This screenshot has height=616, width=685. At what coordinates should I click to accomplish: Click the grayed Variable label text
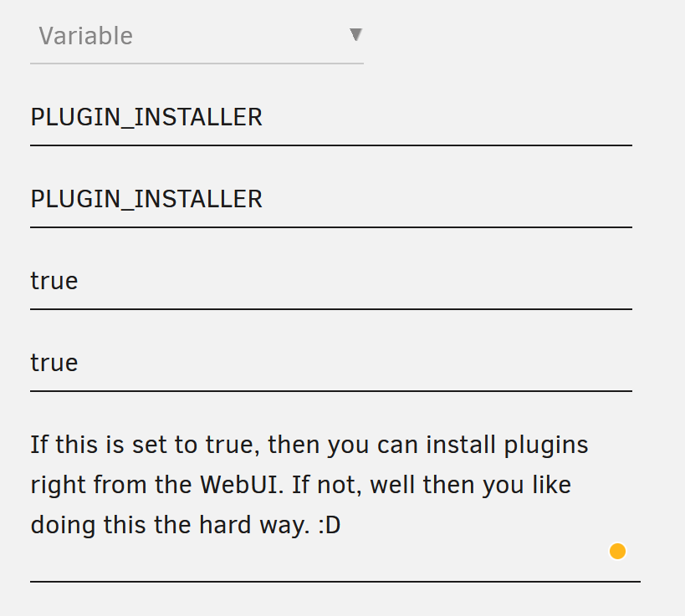(x=85, y=36)
